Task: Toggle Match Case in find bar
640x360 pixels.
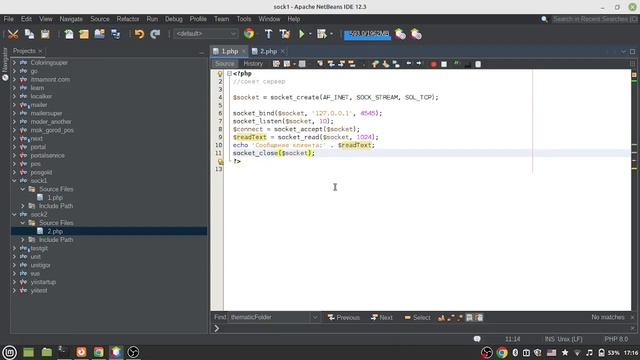Action: [441, 318]
